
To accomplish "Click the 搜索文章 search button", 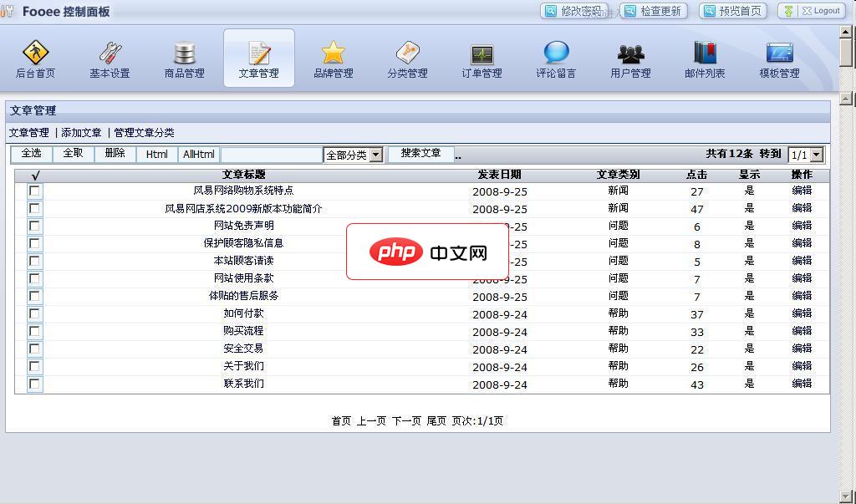I will point(420,154).
